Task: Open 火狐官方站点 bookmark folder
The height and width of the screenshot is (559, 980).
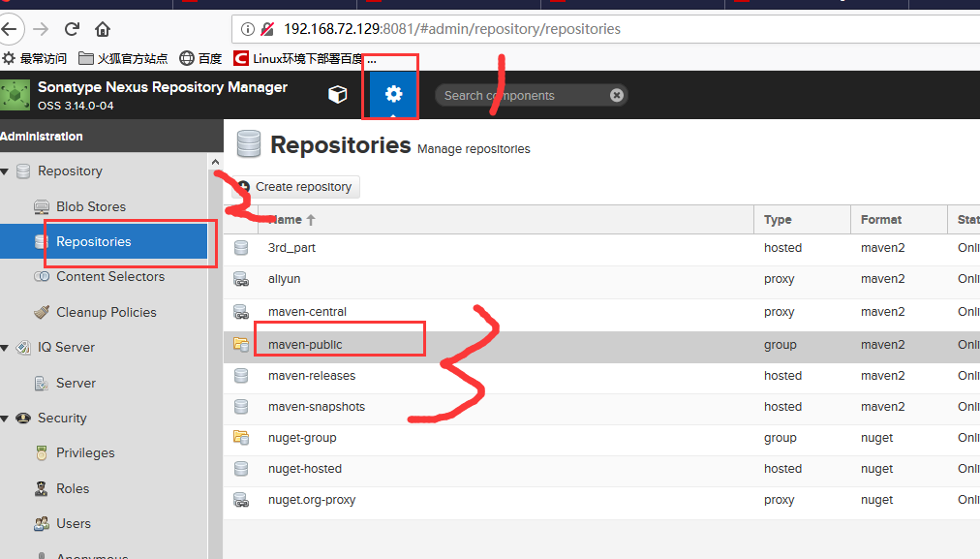Action: coord(123,59)
